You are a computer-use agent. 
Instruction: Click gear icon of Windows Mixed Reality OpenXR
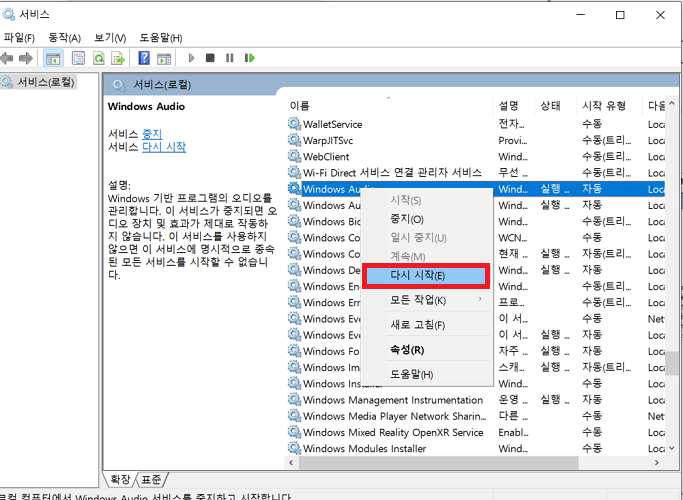click(x=294, y=432)
